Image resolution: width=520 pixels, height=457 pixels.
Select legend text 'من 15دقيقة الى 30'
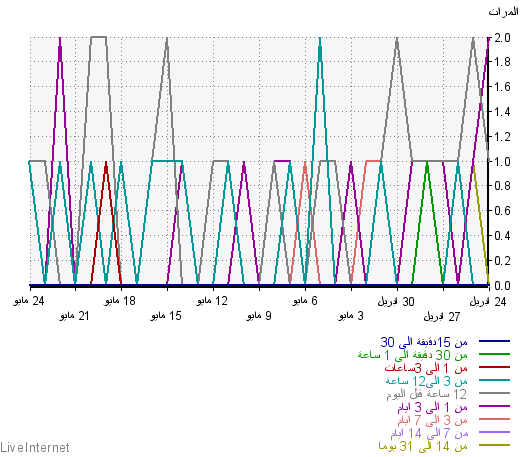(424, 342)
